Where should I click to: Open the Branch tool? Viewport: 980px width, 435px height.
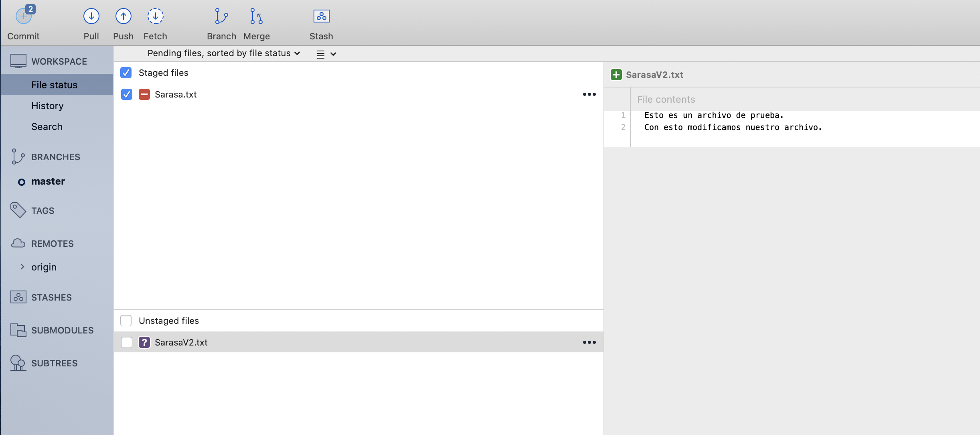[221, 16]
